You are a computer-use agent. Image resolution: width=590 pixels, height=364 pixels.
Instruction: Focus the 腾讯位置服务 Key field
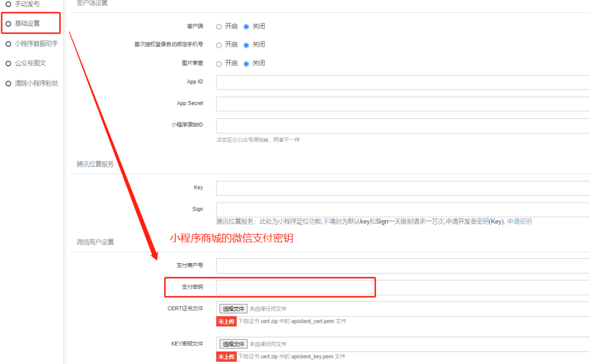point(402,188)
